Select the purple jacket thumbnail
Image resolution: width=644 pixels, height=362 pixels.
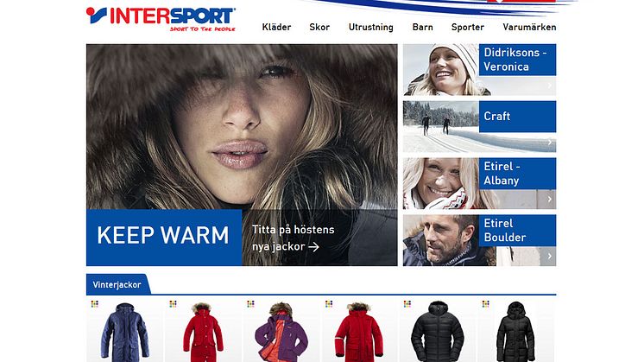(281, 331)
